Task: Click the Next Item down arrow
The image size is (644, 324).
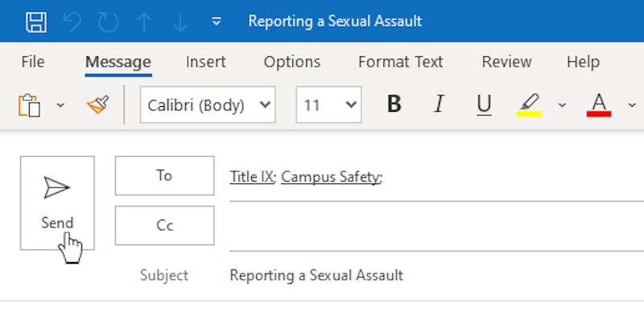Action: tap(180, 22)
